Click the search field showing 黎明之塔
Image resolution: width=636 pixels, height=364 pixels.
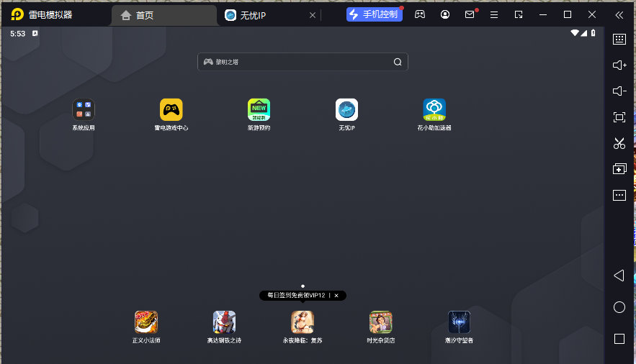[x=303, y=62]
